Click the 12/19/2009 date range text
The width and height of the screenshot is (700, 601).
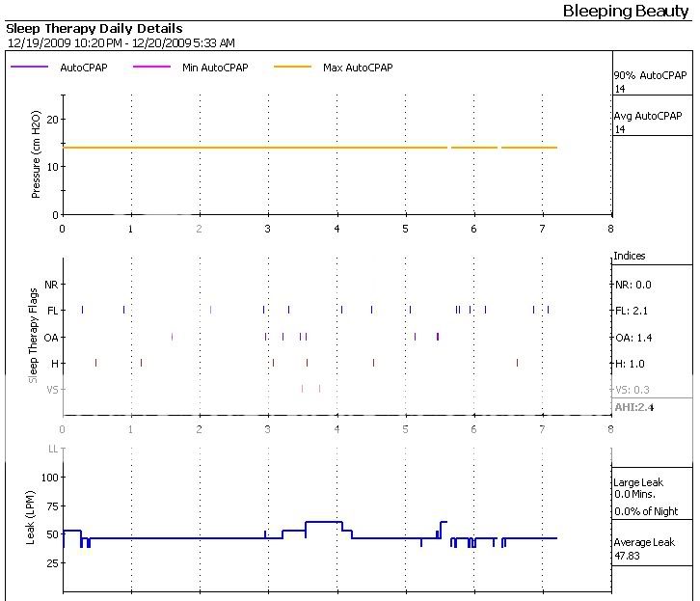(121, 42)
